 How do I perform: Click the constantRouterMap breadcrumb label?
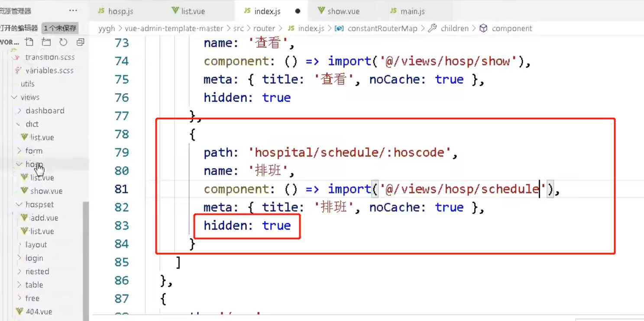382,29
